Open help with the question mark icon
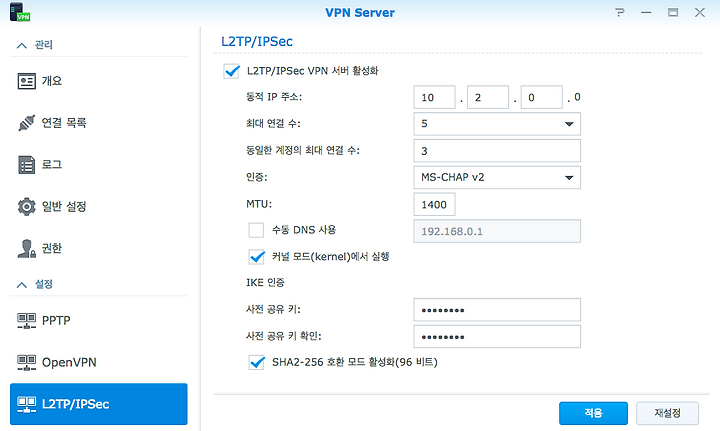Viewport: 720px width, 431px height. [620, 12]
